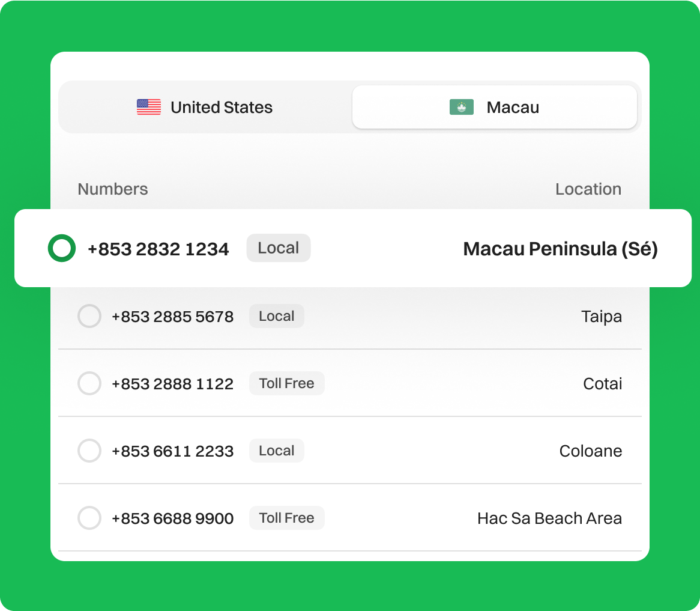Click the United States flag icon
Image resolution: width=700 pixels, height=611 pixels.
coord(149,107)
